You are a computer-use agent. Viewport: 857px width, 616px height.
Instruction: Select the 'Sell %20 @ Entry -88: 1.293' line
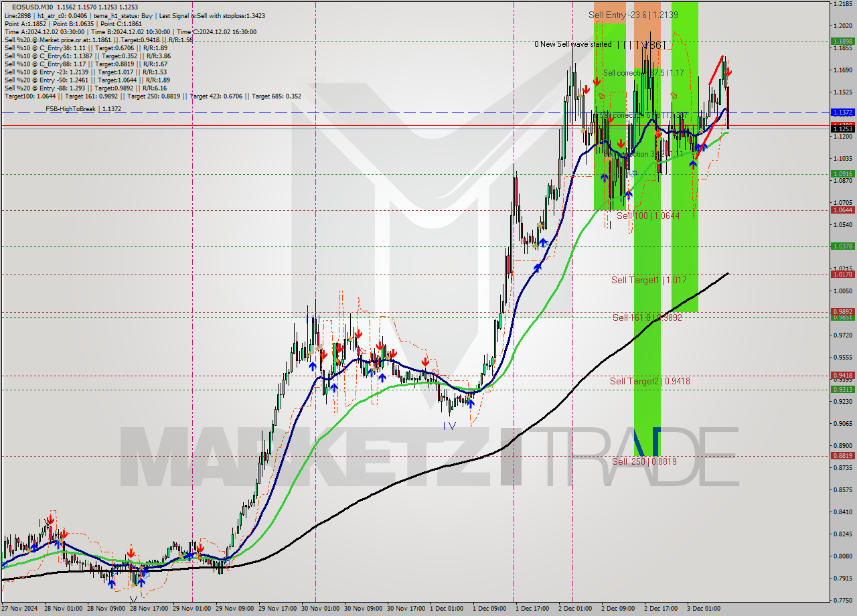87,88
